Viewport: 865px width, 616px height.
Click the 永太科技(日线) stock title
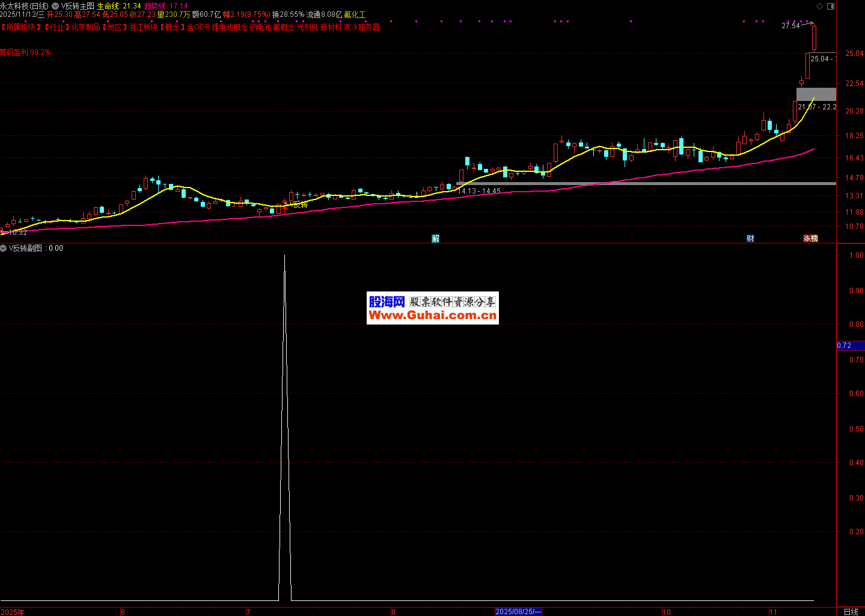coord(24,6)
